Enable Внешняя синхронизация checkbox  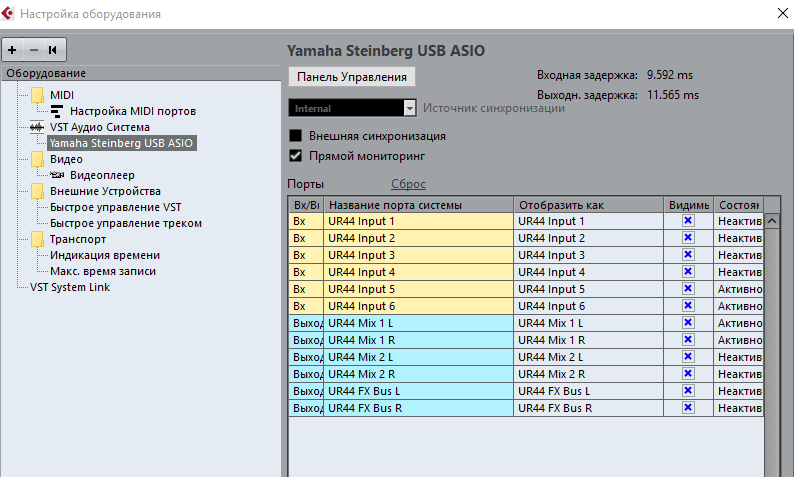pos(295,136)
